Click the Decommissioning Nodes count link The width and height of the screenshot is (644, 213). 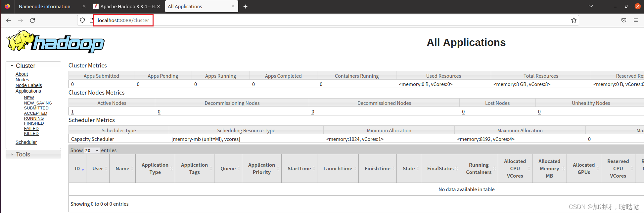coord(159,112)
